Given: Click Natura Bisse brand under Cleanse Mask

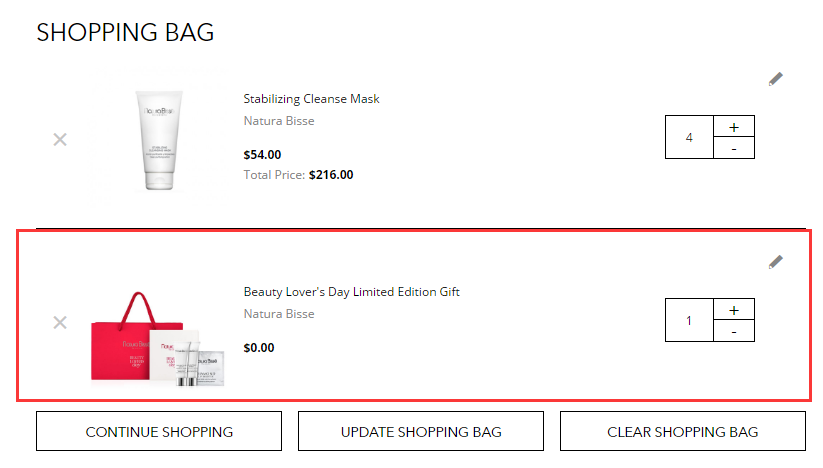Looking at the screenshot, I should click(x=279, y=121).
